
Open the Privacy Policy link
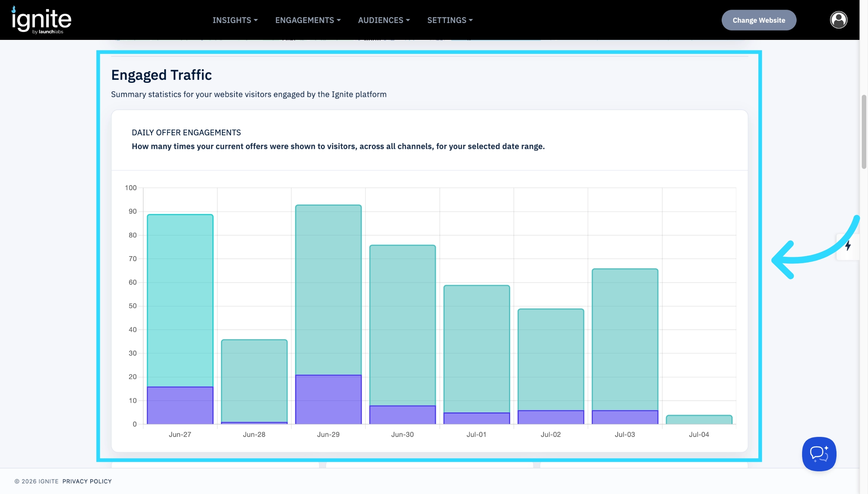tap(87, 481)
